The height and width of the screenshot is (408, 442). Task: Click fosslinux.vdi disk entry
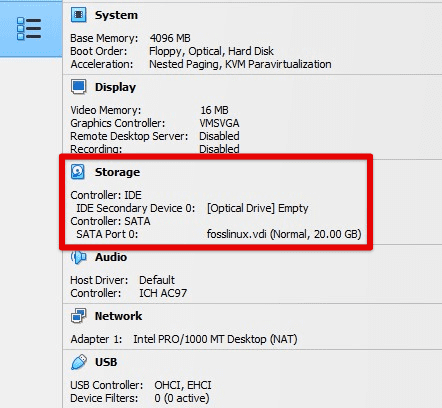pos(284,234)
